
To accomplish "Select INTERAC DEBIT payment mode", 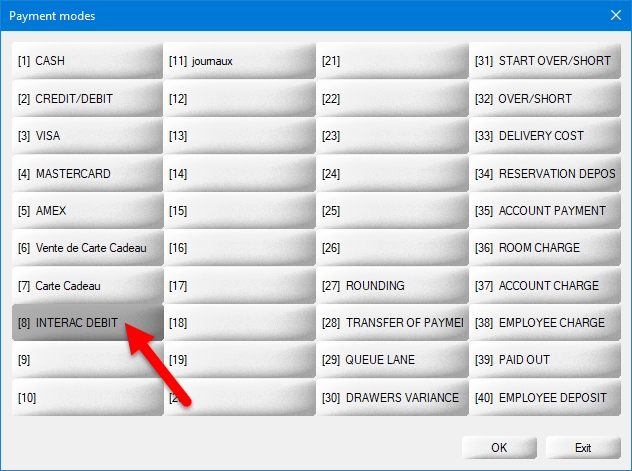I will [x=87, y=323].
